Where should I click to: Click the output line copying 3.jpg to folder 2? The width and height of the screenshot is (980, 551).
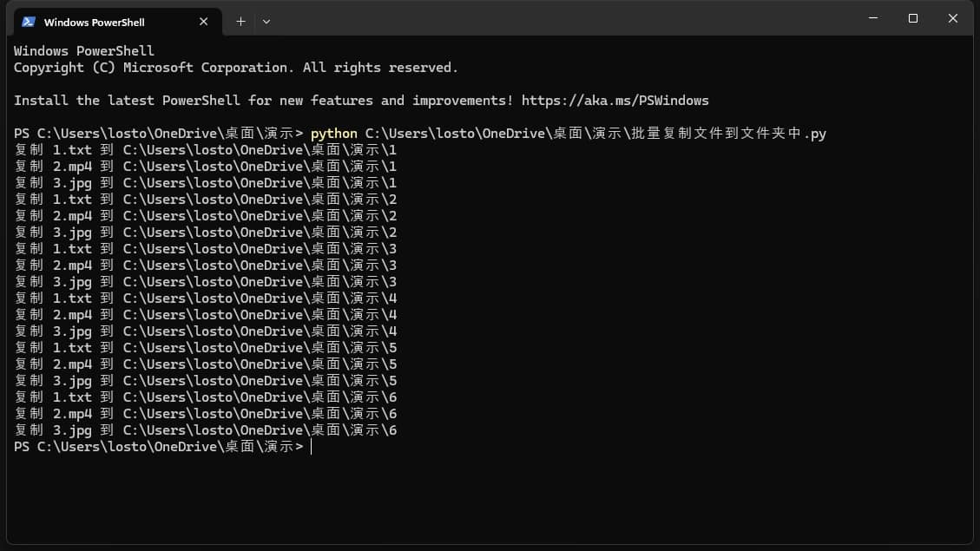point(206,233)
